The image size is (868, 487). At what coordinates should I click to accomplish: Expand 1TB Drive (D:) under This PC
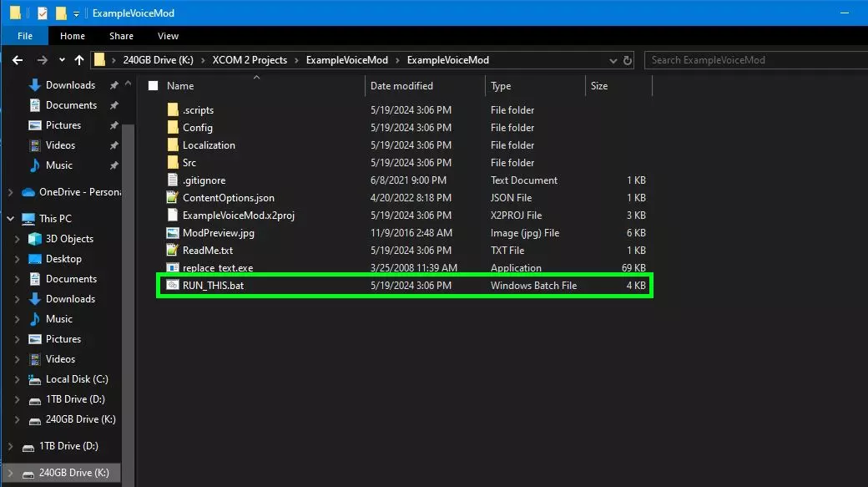(18, 399)
